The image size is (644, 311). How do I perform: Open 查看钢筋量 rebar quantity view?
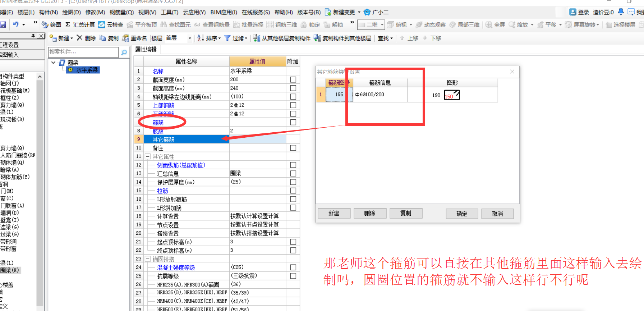[x=212, y=24]
